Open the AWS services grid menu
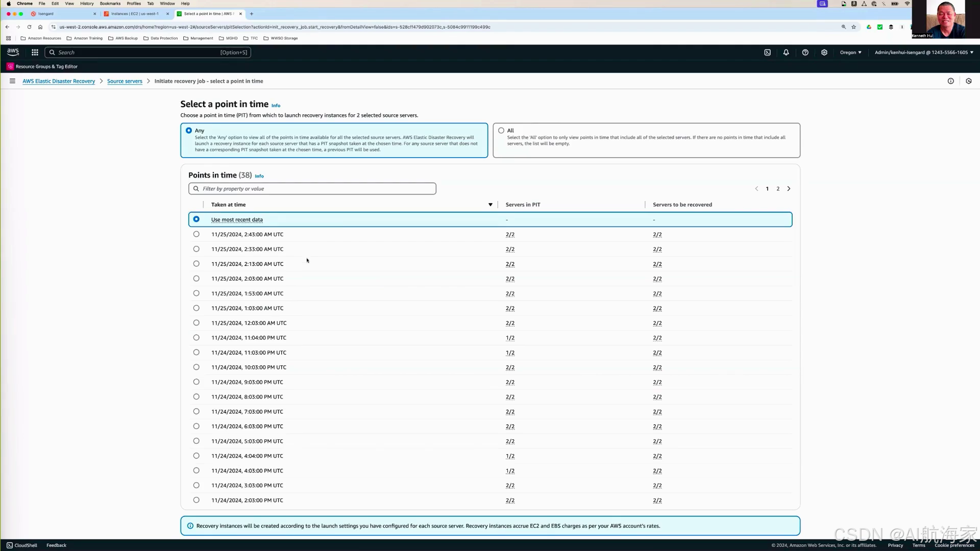 [35, 52]
